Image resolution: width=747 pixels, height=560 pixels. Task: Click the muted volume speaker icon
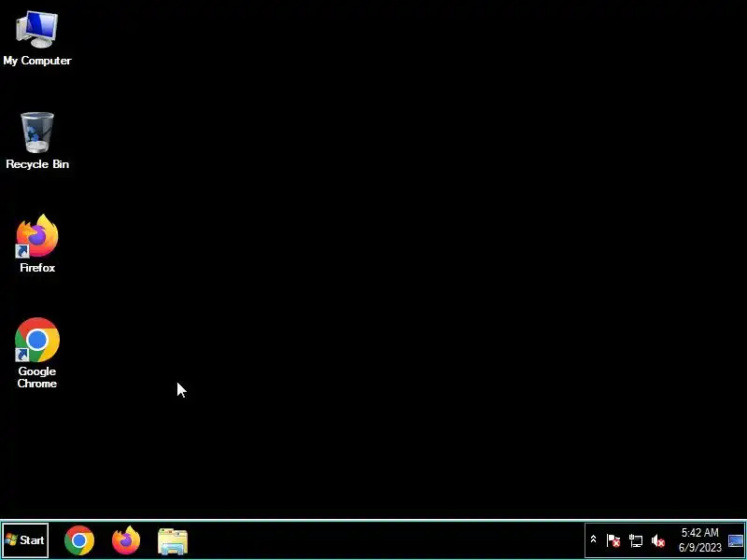658,540
